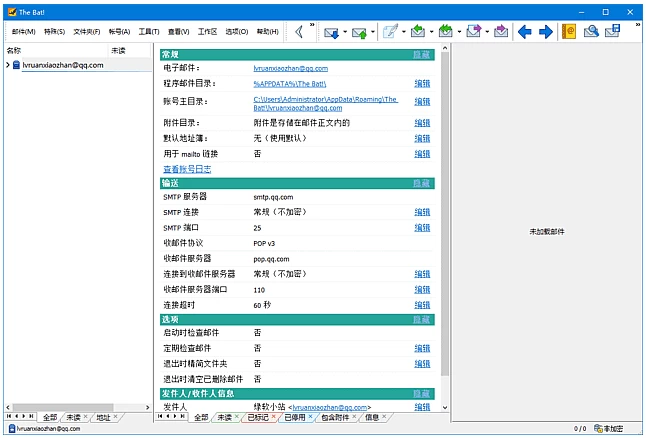Open the address book icon
This screenshot has width=646, height=438.
(x=570, y=32)
